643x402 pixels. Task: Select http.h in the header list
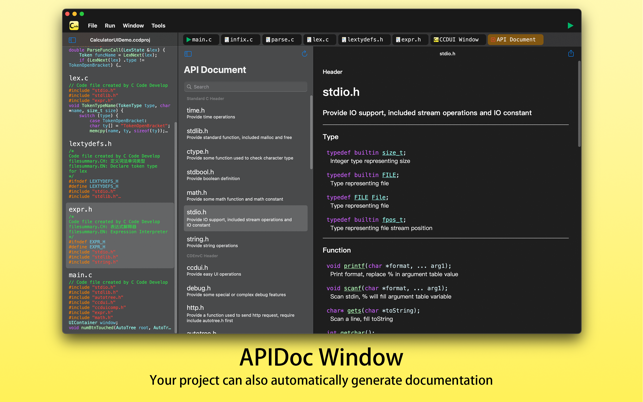pyautogui.click(x=246, y=313)
